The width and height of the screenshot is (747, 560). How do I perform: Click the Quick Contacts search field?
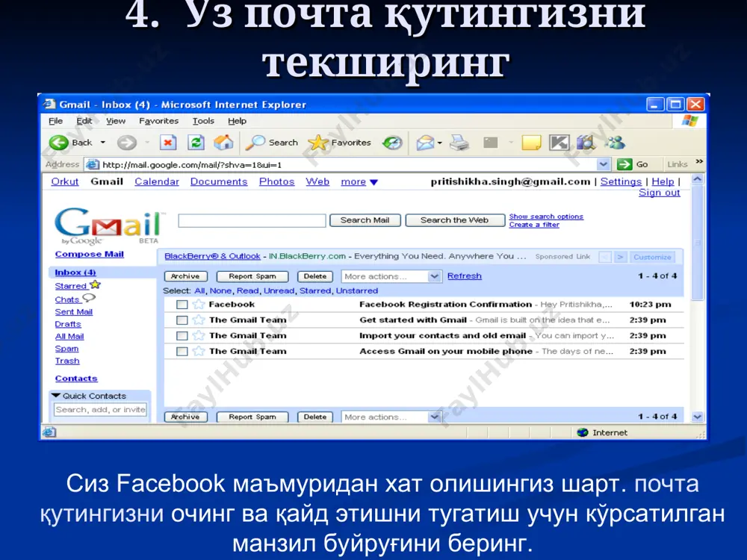click(x=101, y=409)
